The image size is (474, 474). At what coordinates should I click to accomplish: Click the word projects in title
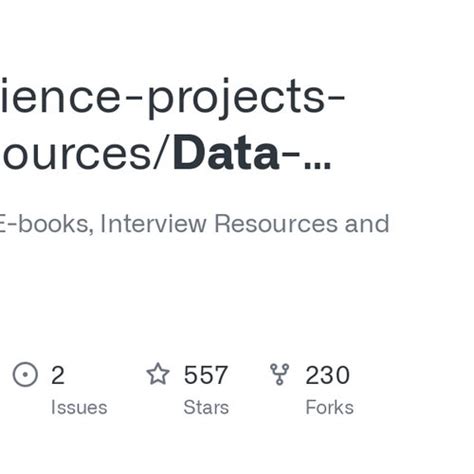(235, 98)
